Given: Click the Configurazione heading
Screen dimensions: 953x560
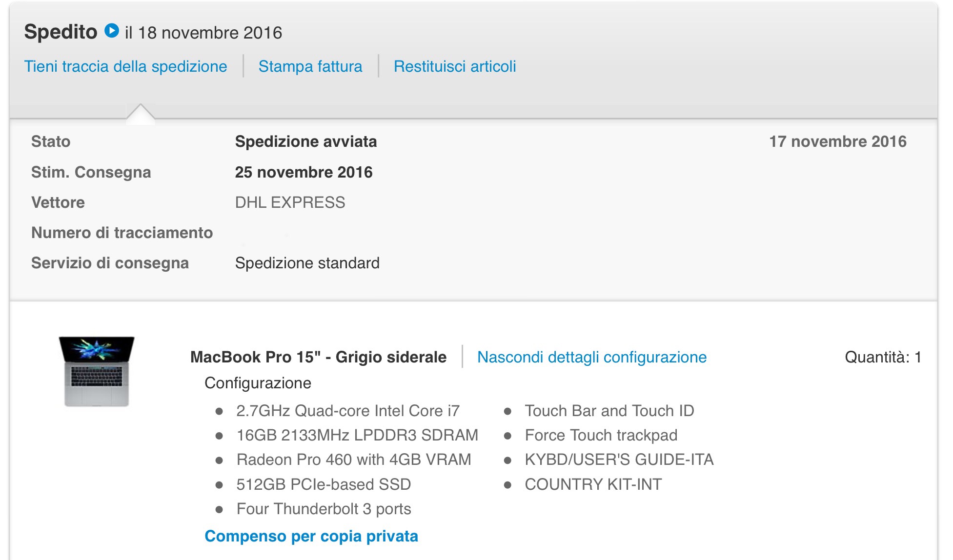Looking at the screenshot, I should (x=258, y=383).
